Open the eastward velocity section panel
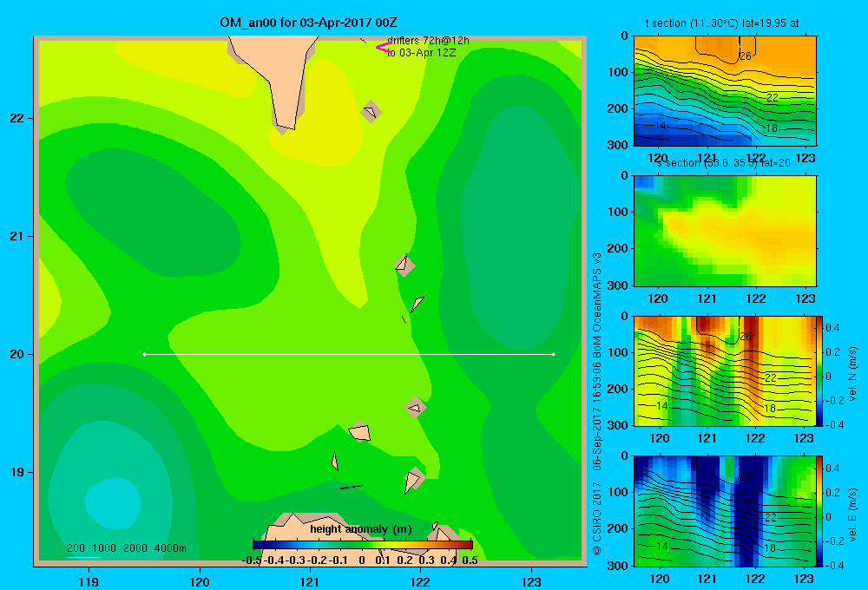868x590 pixels. 725,511
